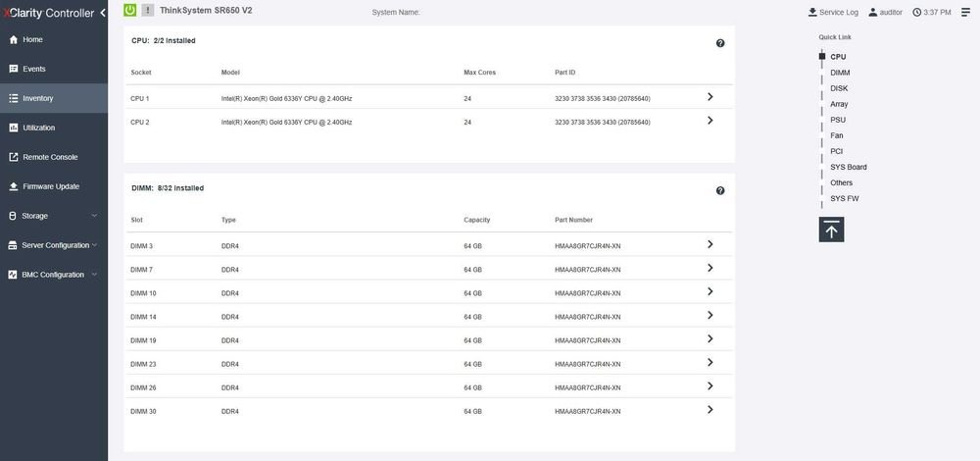
Task: Open the auditor user account menu
Action: 885,12
